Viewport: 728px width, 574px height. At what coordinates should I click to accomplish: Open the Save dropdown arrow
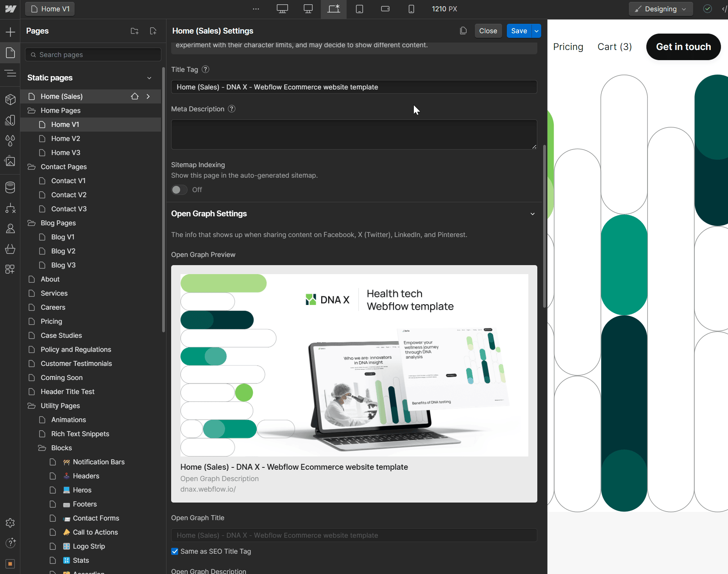click(537, 31)
